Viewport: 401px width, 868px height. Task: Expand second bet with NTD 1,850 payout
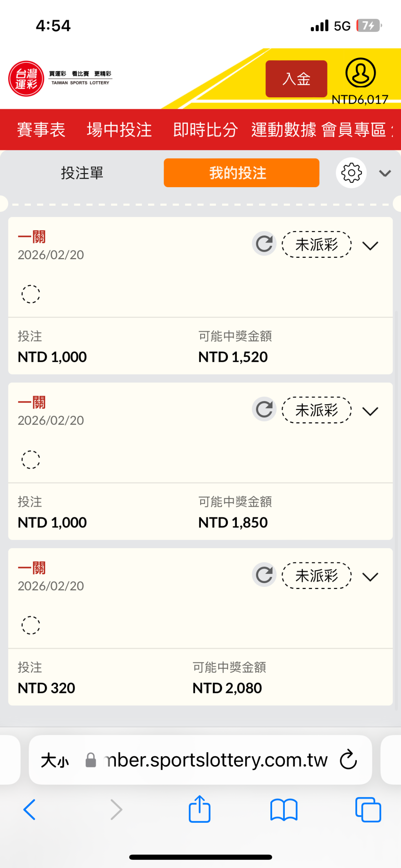point(370,411)
